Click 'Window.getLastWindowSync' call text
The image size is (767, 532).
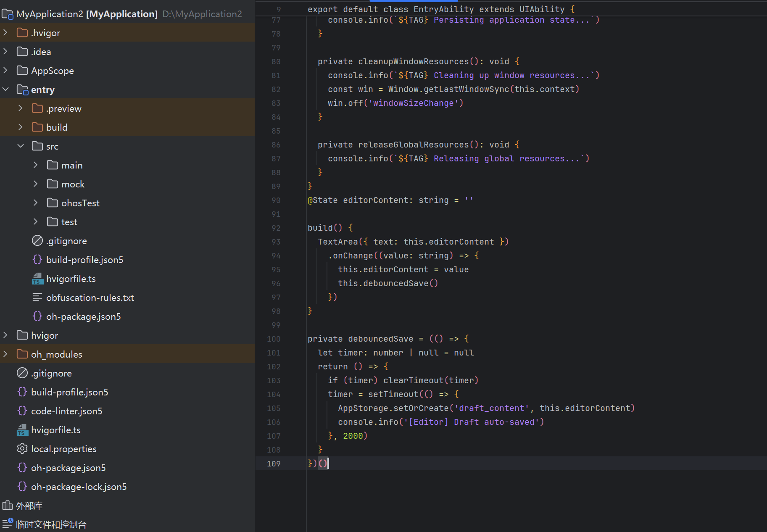pos(449,89)
